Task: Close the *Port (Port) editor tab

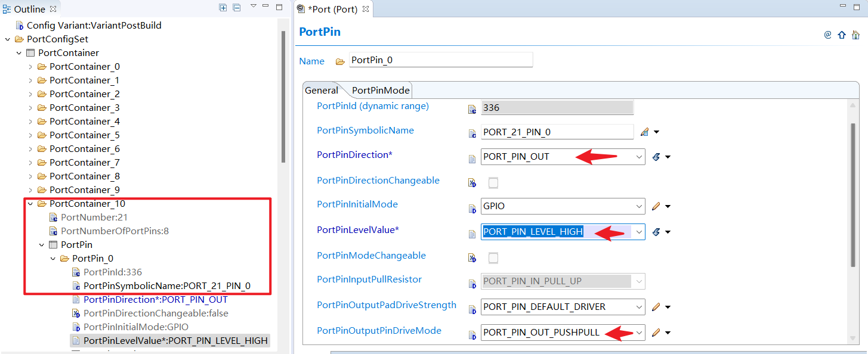Action: point(366,8)
